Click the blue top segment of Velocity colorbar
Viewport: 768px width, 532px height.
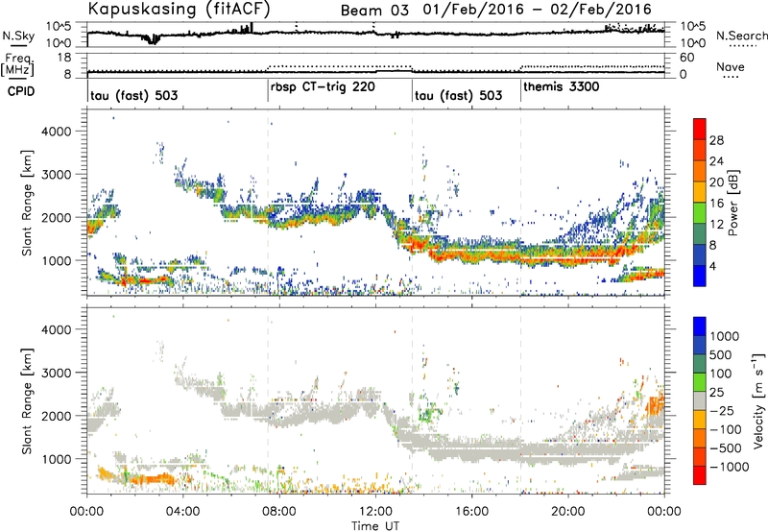[700, 326]
